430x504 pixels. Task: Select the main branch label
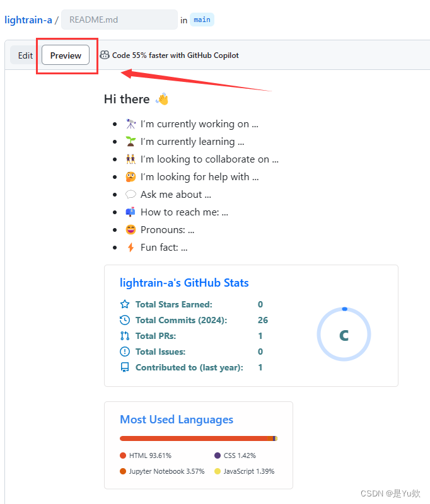[x=202, y=20]
